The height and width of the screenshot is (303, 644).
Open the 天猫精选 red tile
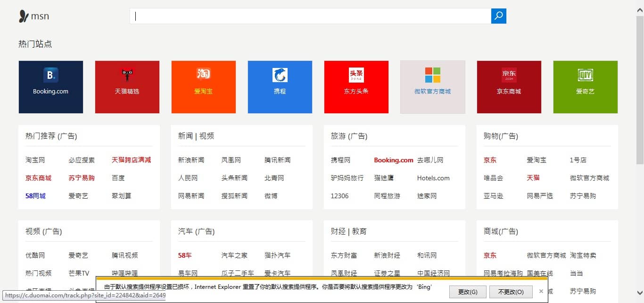(x=127, y=87)
